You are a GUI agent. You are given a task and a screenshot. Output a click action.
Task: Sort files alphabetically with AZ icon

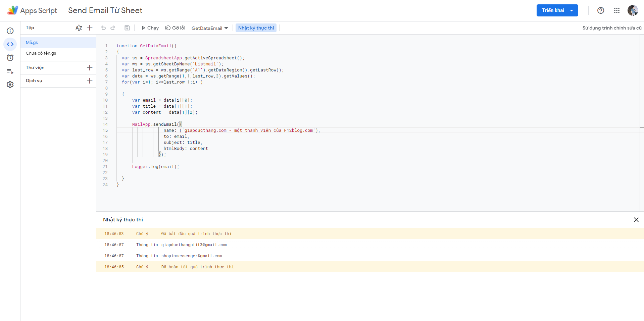(x=79, y=28)
